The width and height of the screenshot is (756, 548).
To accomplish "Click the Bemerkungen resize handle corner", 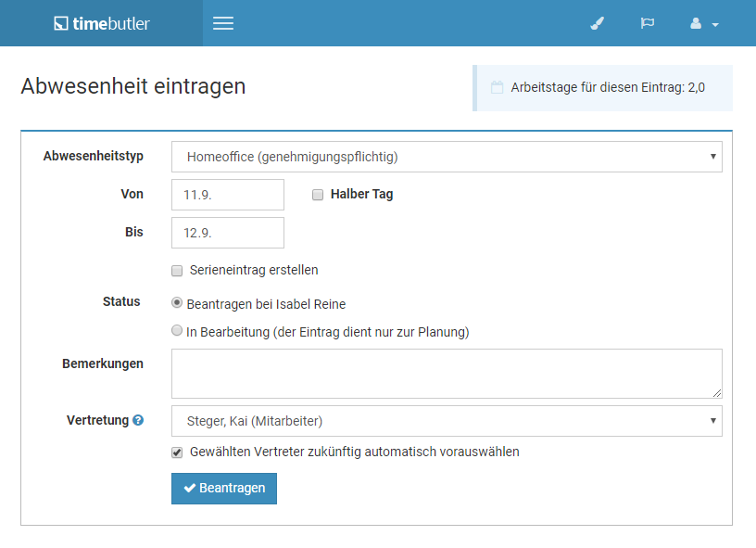I will point(717,393).
